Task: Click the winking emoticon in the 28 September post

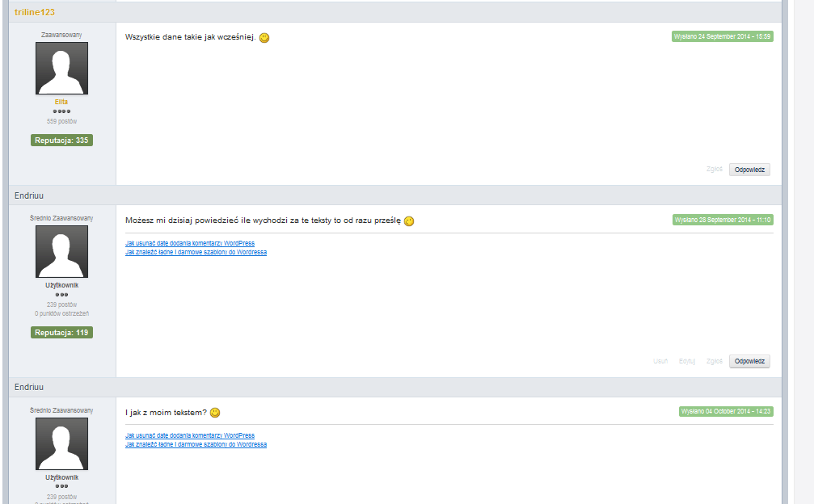Action: 409,221
